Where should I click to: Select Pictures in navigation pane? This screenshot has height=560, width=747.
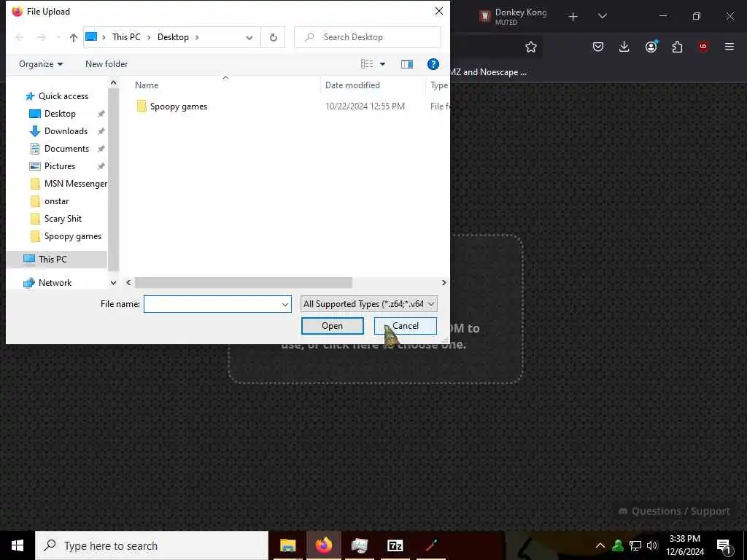(60, 166)
